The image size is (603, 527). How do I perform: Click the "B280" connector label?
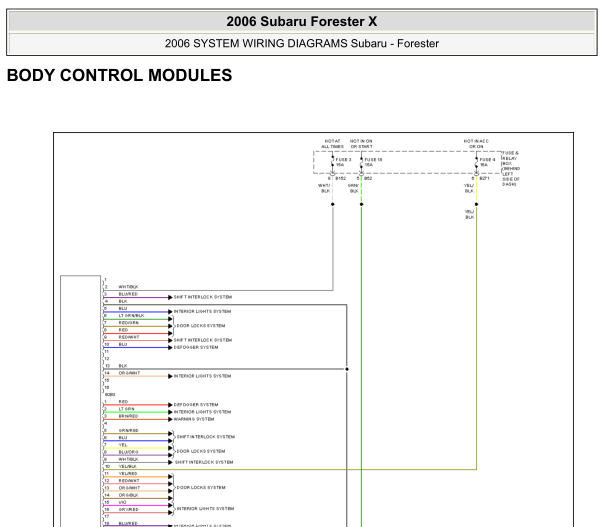click(110, 395)
